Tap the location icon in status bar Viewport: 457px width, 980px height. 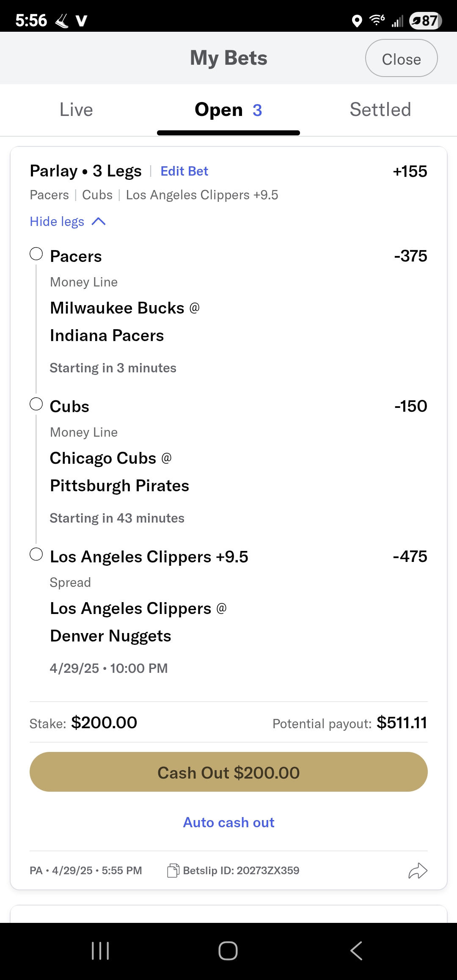point(357,21)
